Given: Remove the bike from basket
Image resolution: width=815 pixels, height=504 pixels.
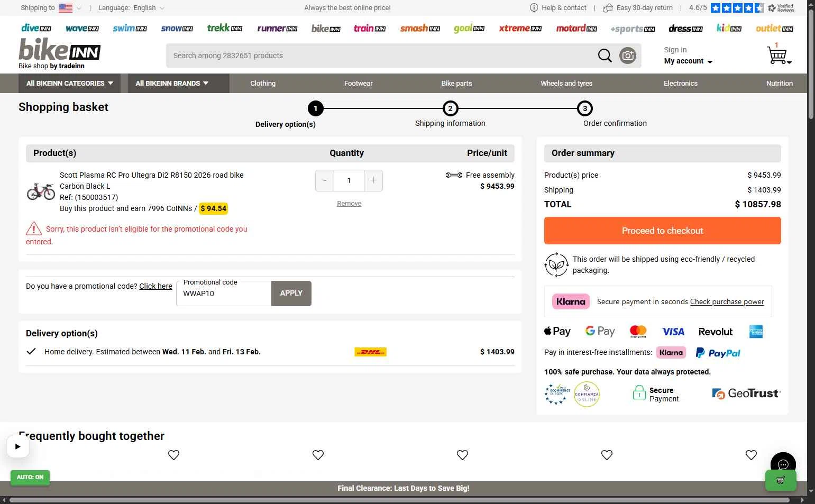Looking at the screenshot, I should coord(349,204).
